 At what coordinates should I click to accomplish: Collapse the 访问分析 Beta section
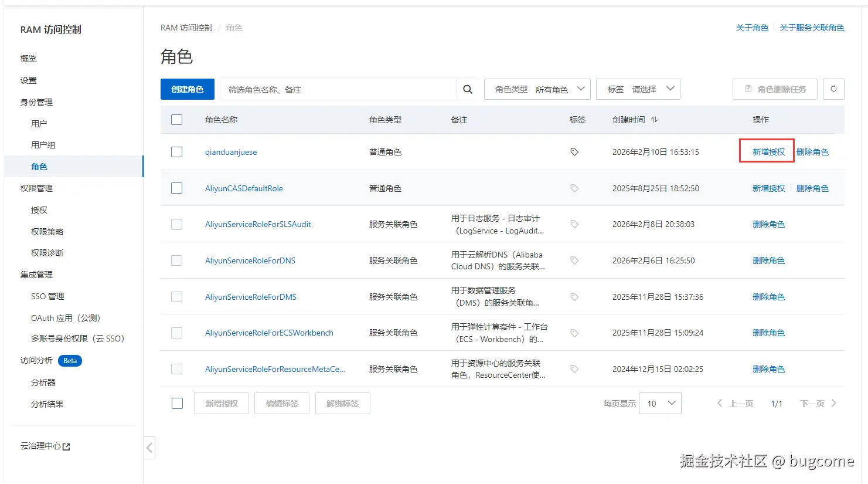click(x=51, y=361)
